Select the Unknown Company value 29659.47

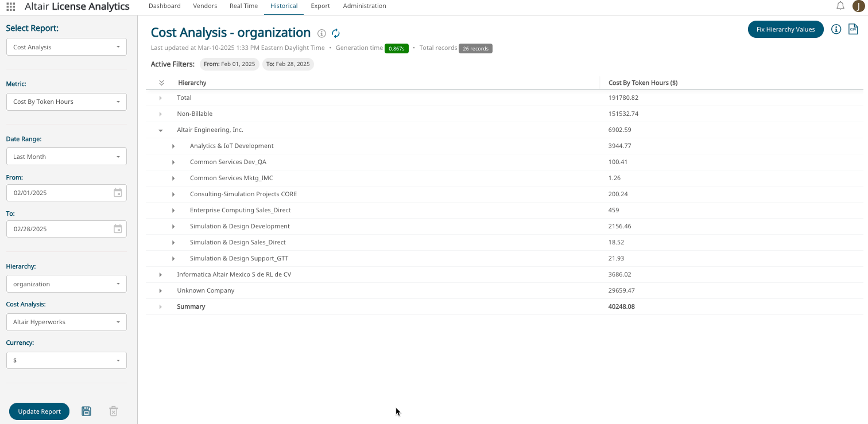622,291
